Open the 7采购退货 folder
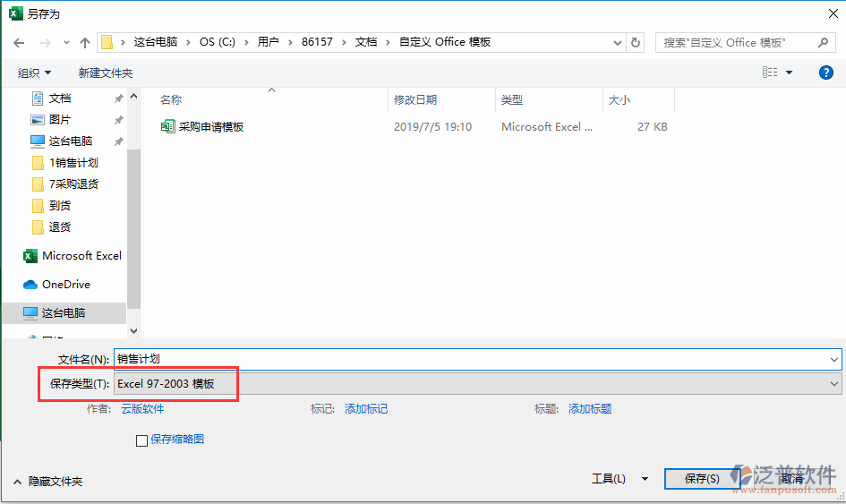 73,184
